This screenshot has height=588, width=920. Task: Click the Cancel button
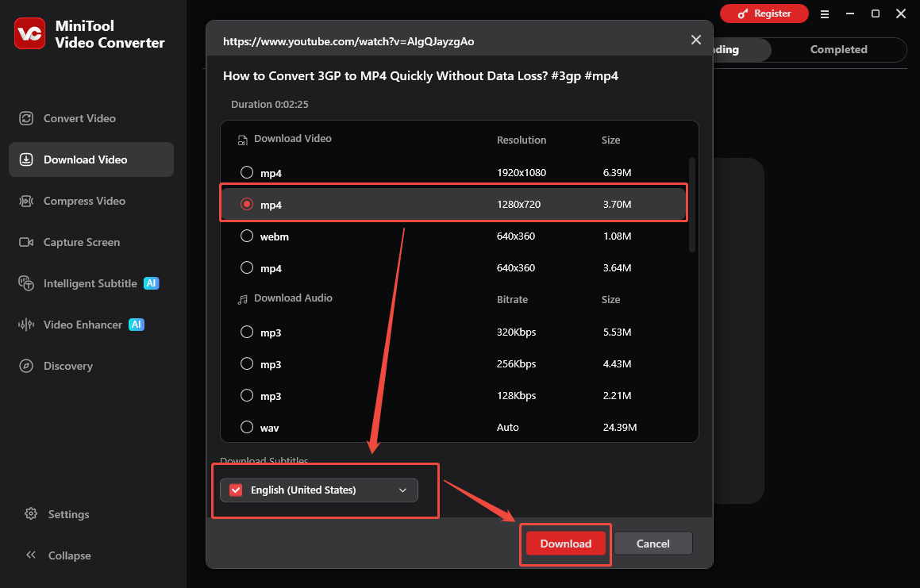click(x=653, y=544)
